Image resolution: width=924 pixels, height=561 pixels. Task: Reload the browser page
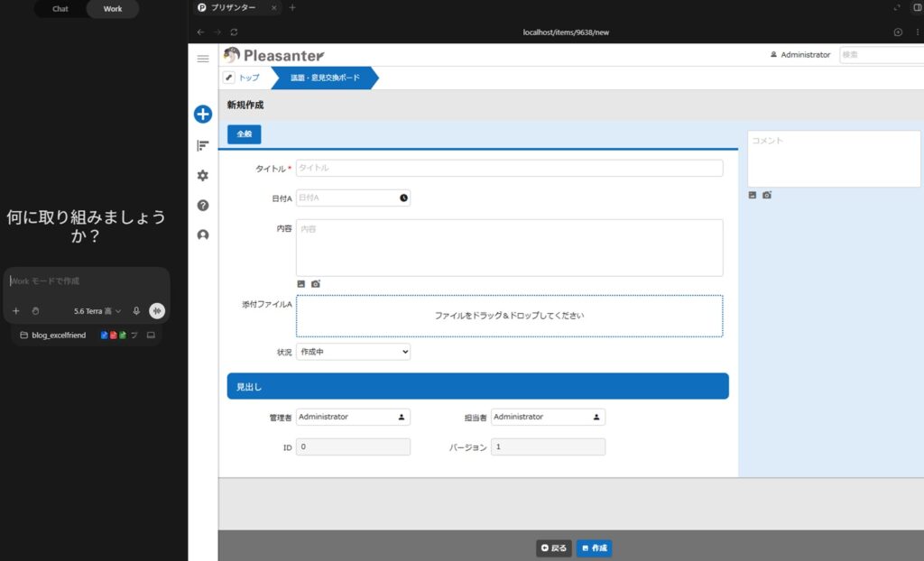[x=234, y=32]
